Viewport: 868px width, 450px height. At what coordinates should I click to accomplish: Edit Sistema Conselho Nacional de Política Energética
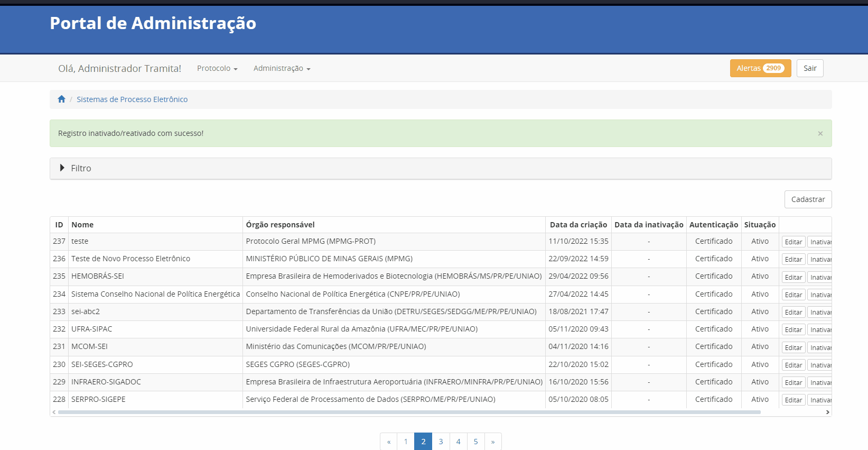793,295
